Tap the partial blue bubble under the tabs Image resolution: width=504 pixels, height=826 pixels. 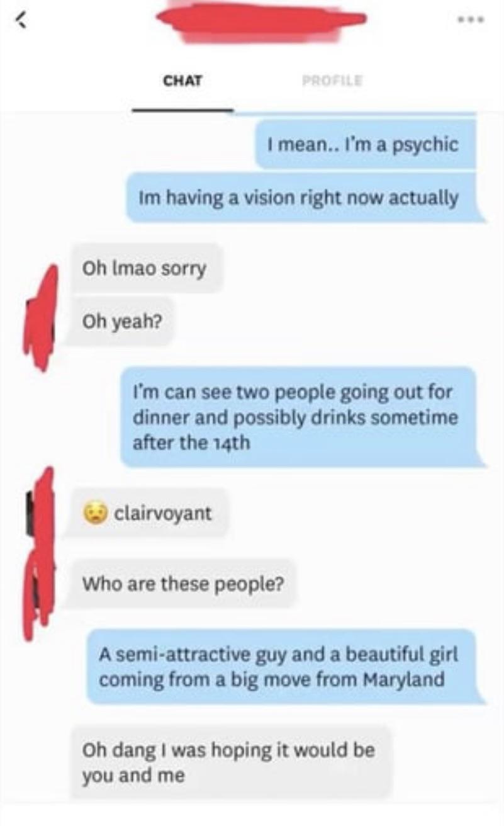pos(355,113)
